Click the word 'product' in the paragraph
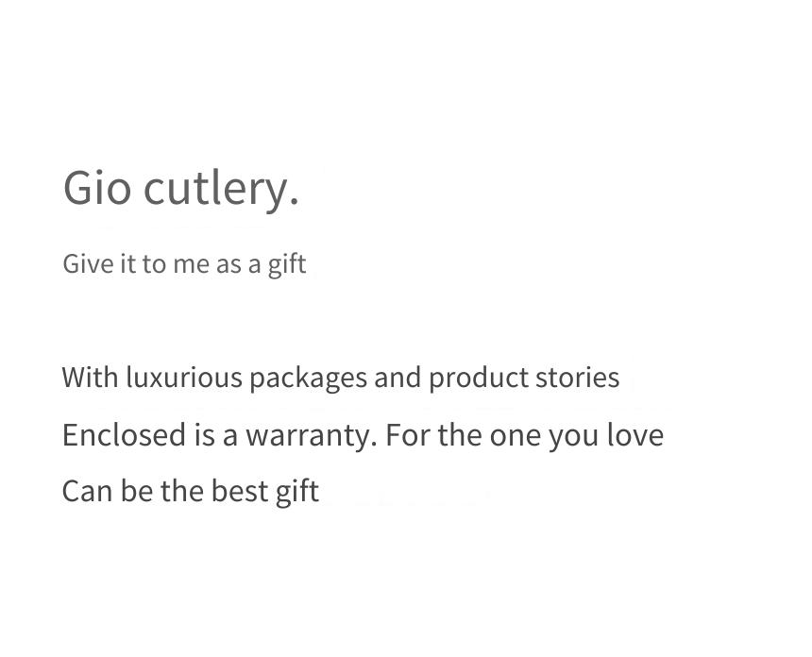 479,378
